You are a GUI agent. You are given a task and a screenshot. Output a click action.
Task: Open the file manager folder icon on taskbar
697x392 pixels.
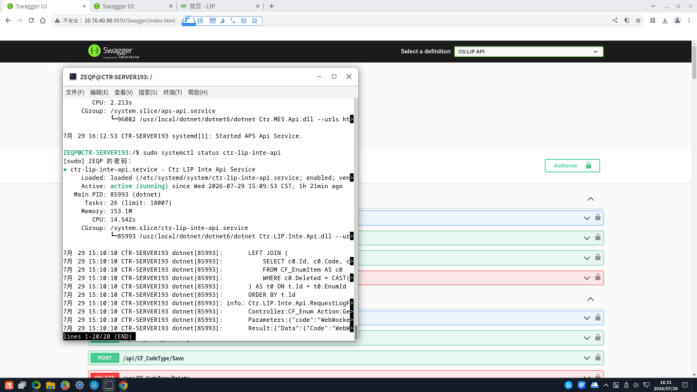(x=51, y=385)
